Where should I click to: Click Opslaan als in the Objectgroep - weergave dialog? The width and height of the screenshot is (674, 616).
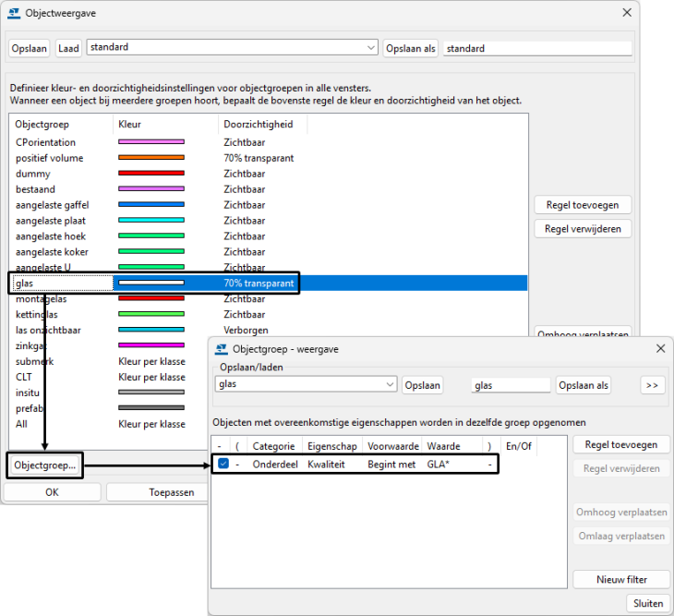coord(584,385)
